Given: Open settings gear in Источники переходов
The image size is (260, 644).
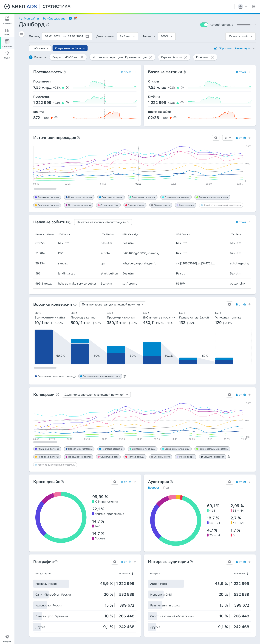Looking at the screenshot, I should 216,138.
